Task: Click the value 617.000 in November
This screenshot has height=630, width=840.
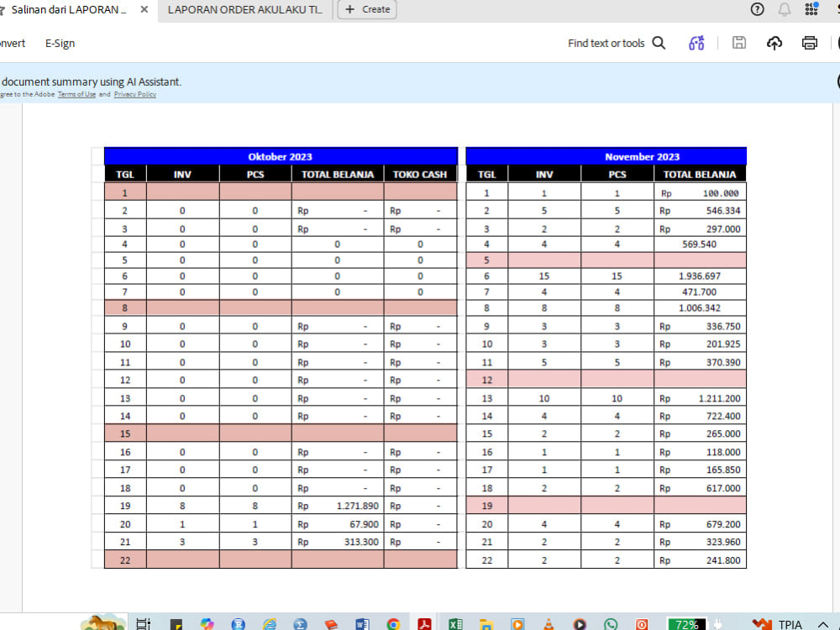Action: [x=723, y=488]
